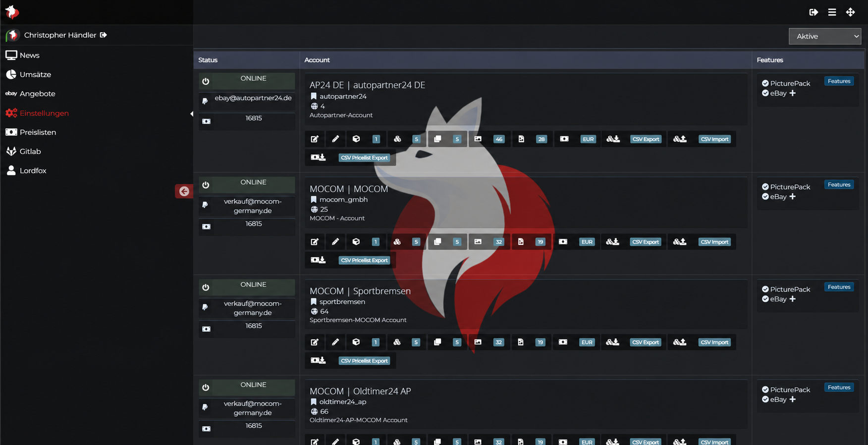Open the Aktive filter dropdown
868x445 pixels.
pyautogui.click(x=825, y=36)
